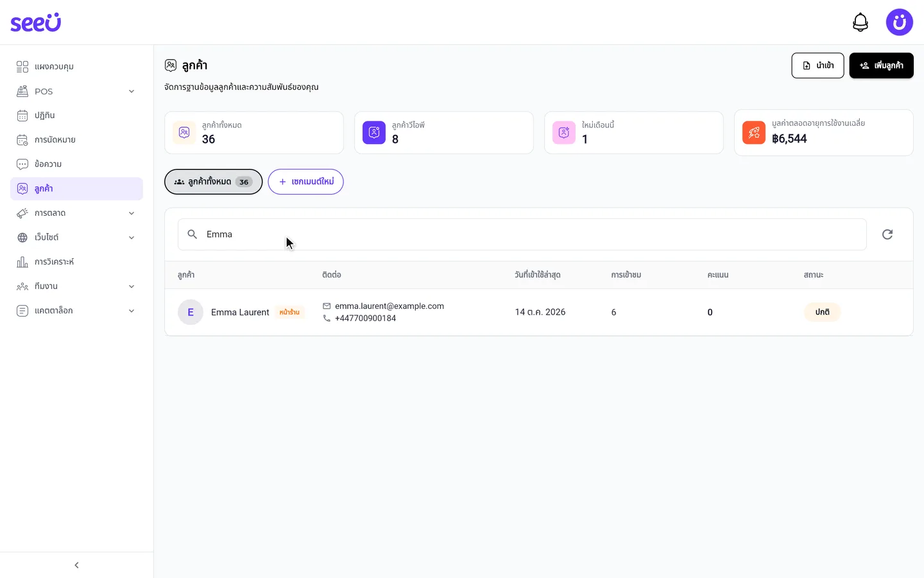Viewport: 924px width, 578px height.
Task: Refresh the customer list
Action: [x=887, y=234]
